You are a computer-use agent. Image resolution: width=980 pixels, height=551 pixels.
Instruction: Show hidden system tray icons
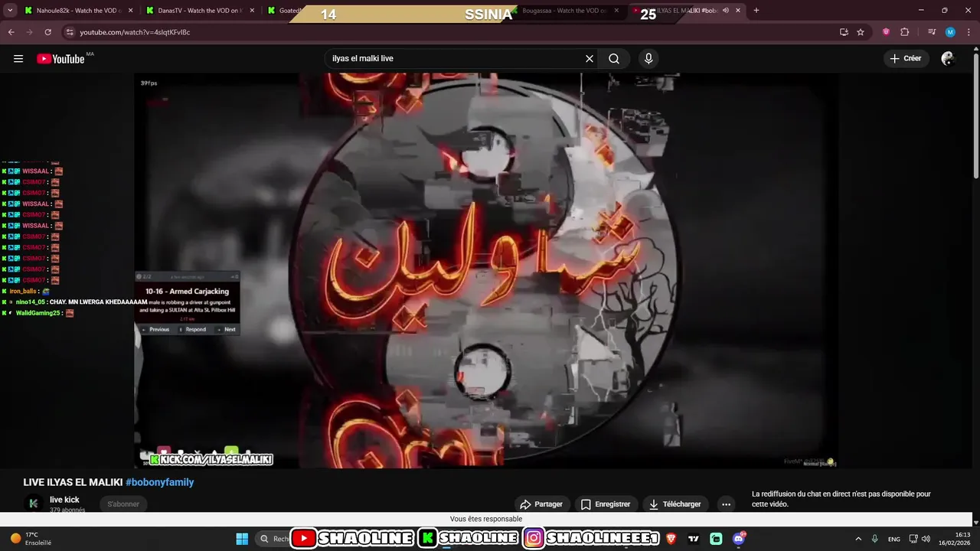click(x=858, y=539)
